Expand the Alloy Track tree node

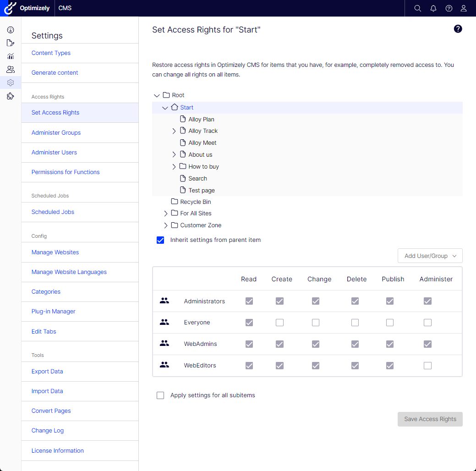tap(174, 131)
